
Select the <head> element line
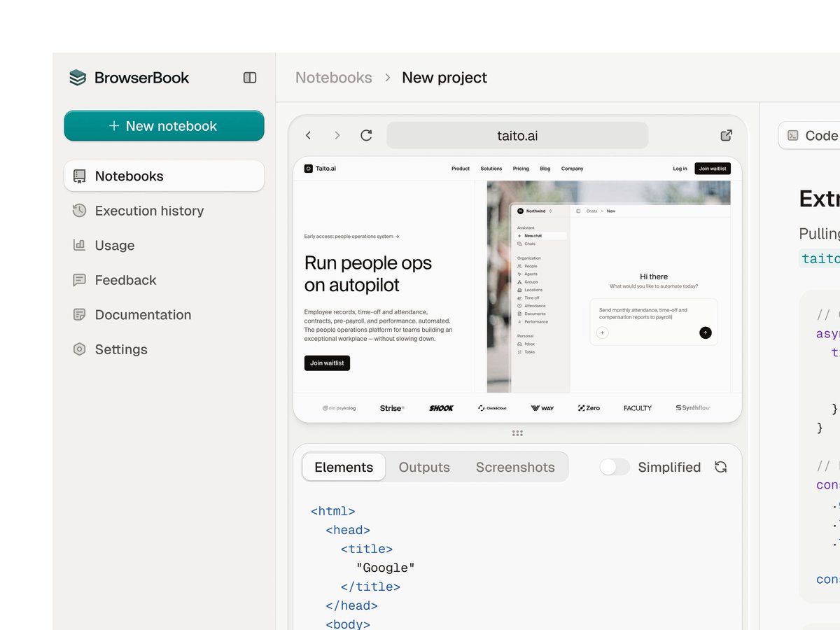[348, 530]
